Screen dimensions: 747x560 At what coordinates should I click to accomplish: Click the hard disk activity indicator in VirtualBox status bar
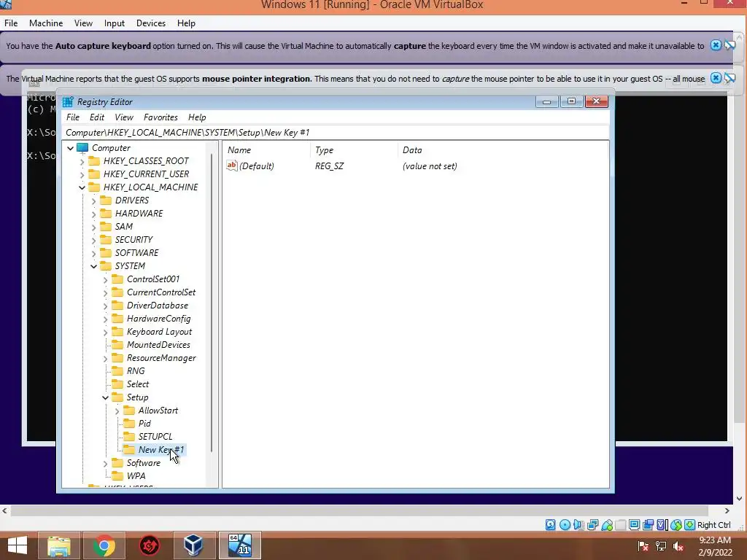pos(550,525)
